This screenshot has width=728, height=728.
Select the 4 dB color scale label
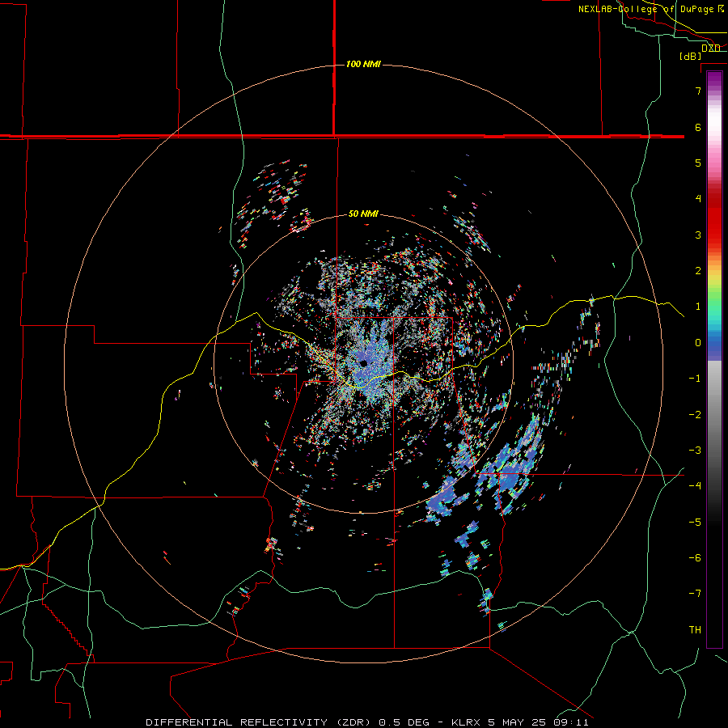698,199
